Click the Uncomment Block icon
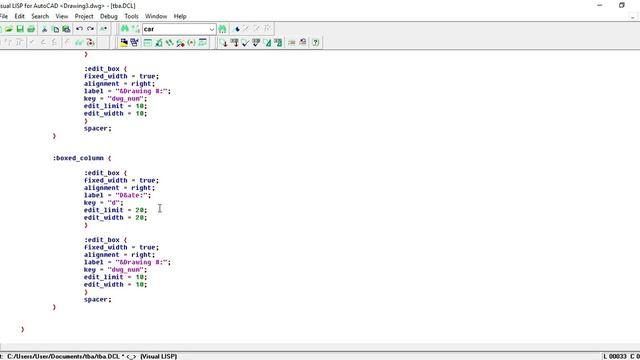640x360 pixels. (x=302, y=42)
